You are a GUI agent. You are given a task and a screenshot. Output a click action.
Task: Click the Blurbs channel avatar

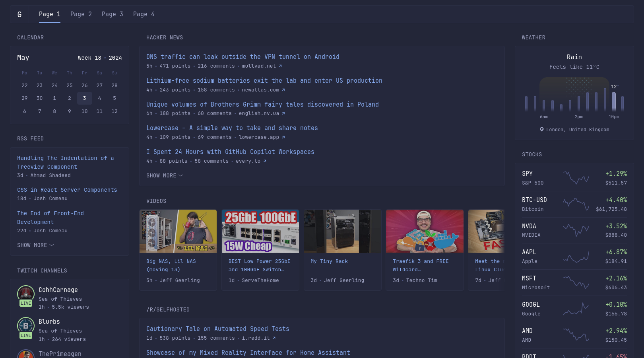click(x=25, y=327)
